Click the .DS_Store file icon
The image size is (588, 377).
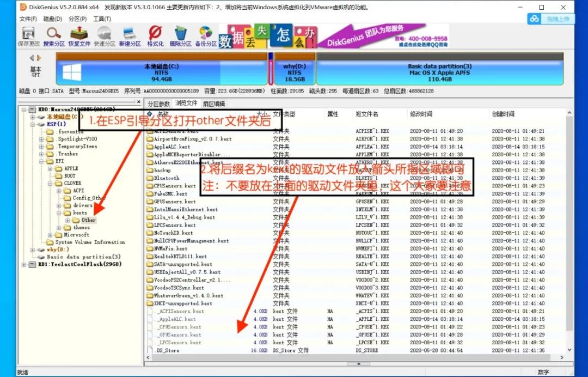pyautogui.click(x=150, y=350)
